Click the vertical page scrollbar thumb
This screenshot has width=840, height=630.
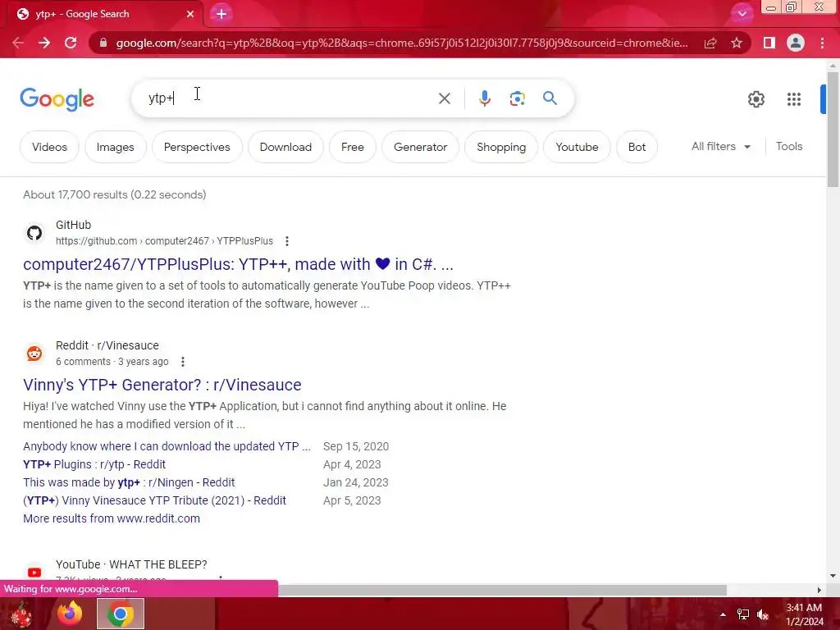click(833, 129)
